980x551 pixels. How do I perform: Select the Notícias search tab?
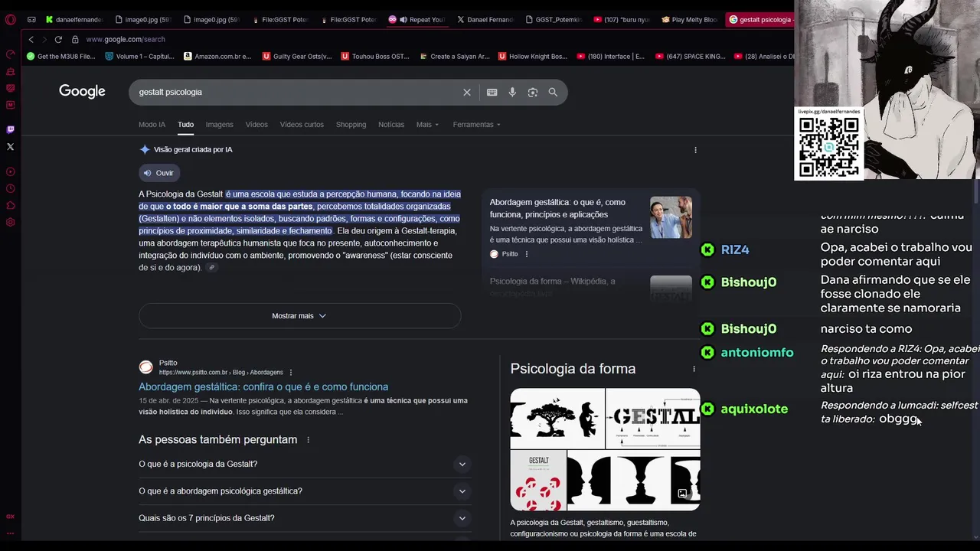tap(391, 125)
